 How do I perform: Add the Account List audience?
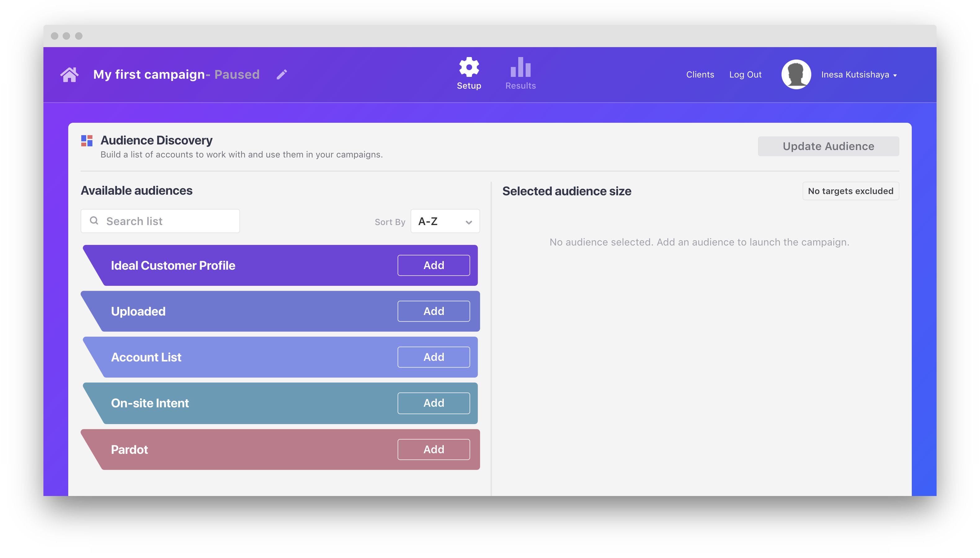click(x=433, y=357)
